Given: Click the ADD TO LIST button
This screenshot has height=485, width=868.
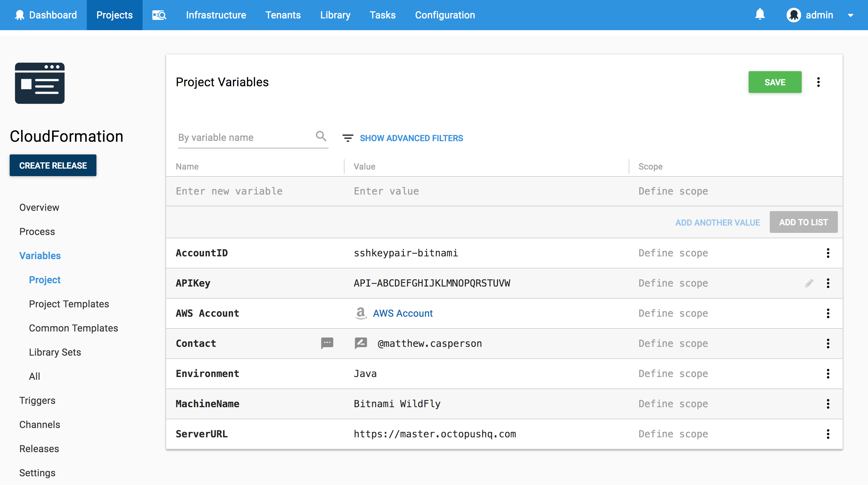Looking at the screenshot, I should (x=804, y=222).
